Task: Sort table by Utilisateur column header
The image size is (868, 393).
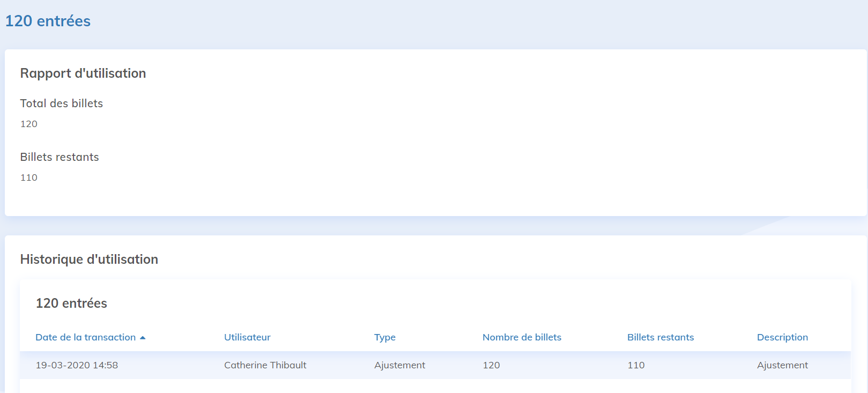Action: click(247, 337)
